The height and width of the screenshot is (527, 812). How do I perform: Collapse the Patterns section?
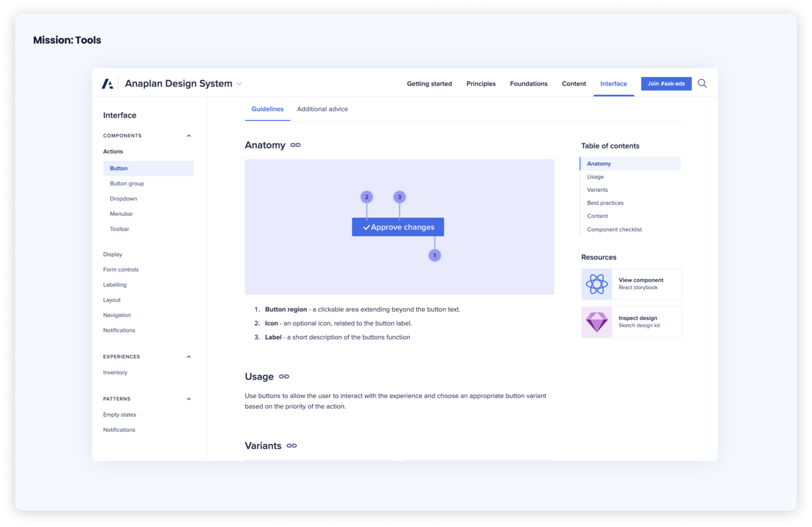189,399
